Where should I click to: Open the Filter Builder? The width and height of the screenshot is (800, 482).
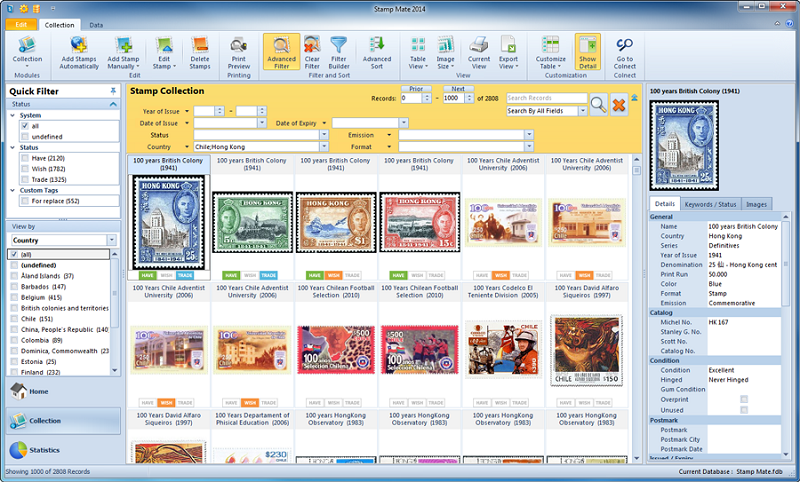pyautogui.click(x=339, y=52)
